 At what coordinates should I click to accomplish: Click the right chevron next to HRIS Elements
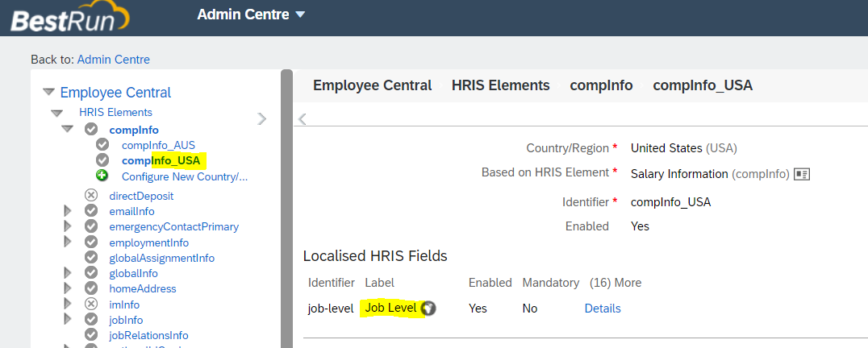tap(262, 118)
